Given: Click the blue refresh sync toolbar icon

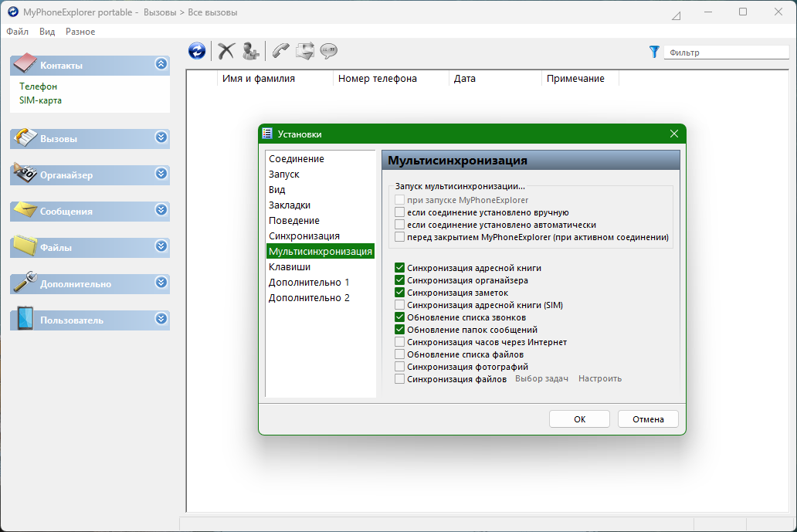Looking at the screenshot, I should tap(197, 51).
